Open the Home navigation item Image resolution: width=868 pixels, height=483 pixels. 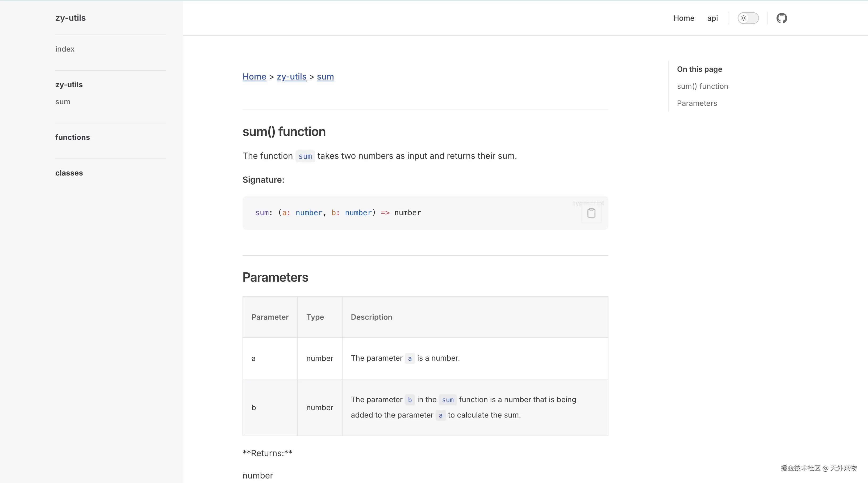click(x=683, y=18)
